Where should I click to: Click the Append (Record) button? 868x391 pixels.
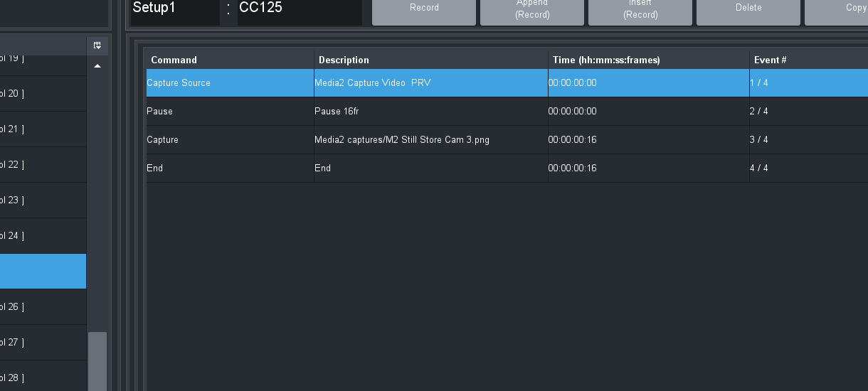pos(532,10)
